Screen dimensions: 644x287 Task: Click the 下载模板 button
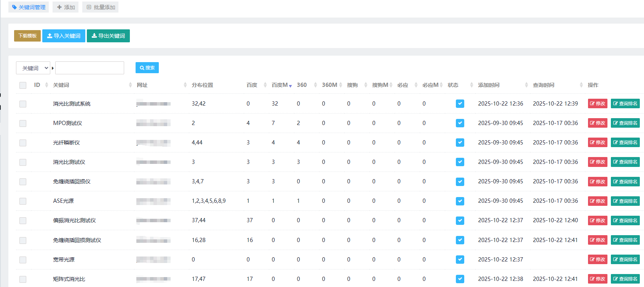[27, 36]
